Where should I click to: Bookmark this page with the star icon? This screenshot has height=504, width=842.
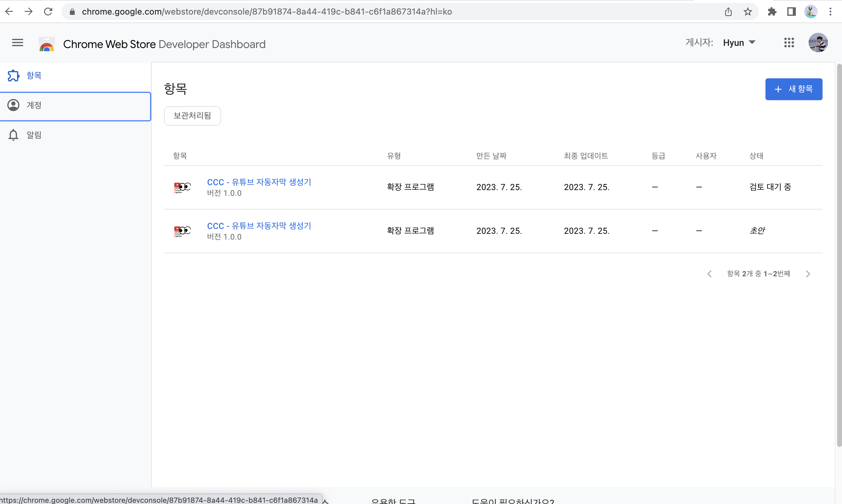pos(748,12)
